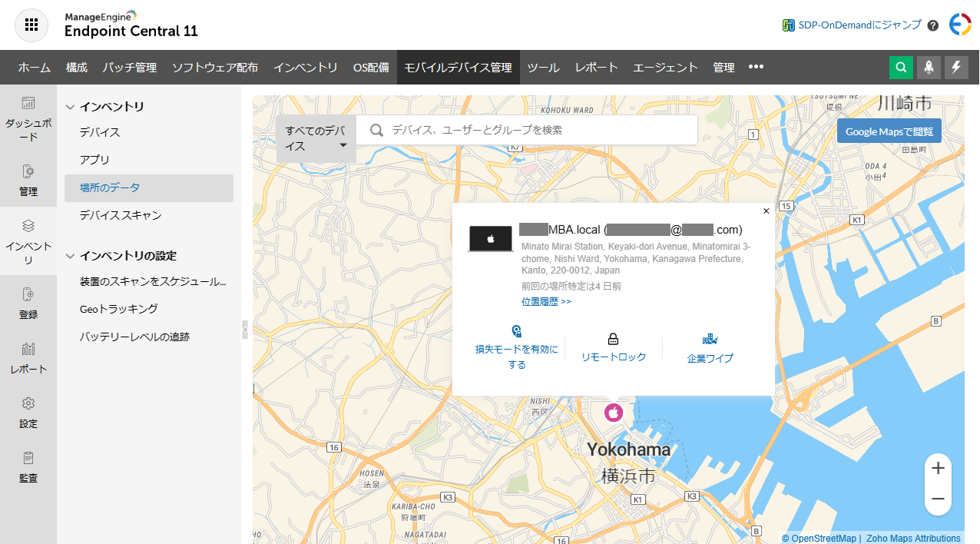Click the help question mark icon
The height and width of the screenshot is (544, 980).
(x=933, y=25)
